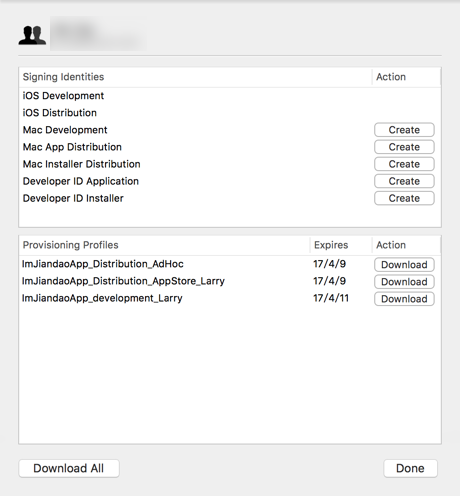Click the Signing Identities column header
The width and height of the screenshot is (460, 496).
coord(195,77)
